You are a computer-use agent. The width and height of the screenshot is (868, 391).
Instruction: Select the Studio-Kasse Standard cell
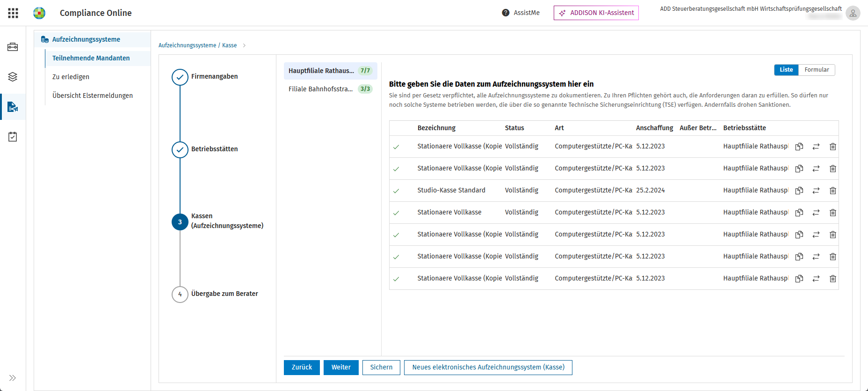(451, 191)
